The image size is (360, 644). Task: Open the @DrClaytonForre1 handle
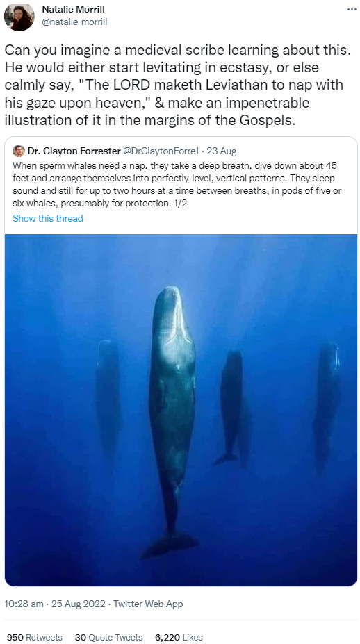161,151
